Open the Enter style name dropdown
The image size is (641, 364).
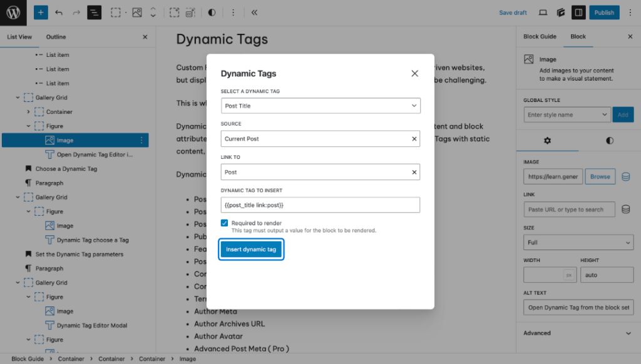click(567, 115)
